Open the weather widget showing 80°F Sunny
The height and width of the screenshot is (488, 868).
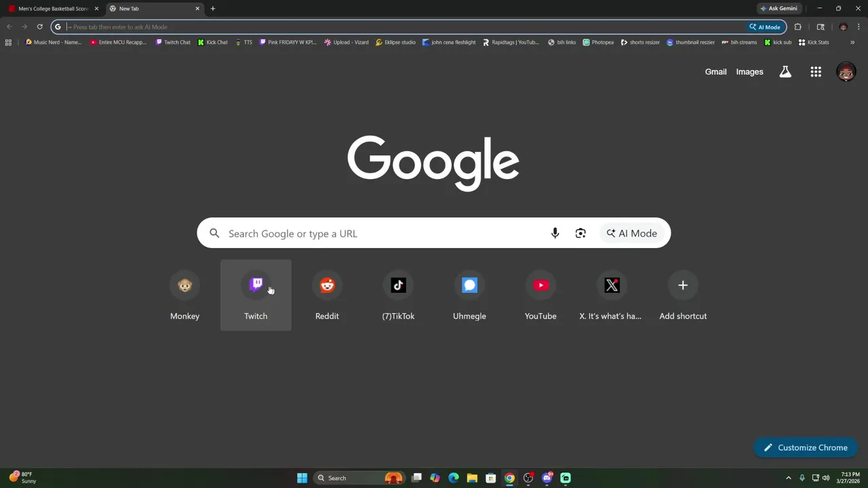coord(22,478)
